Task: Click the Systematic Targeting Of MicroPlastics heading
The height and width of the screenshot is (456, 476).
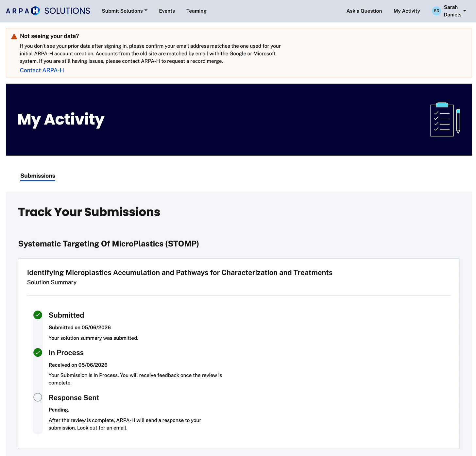Action: click(109, 244)
